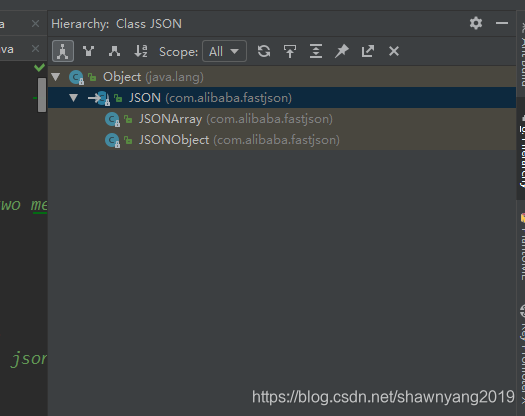This screenshot has height=416, width=525.
Task: Toggle alphabetical sort in hierarchy toolbar
Action: pos(141,51)
